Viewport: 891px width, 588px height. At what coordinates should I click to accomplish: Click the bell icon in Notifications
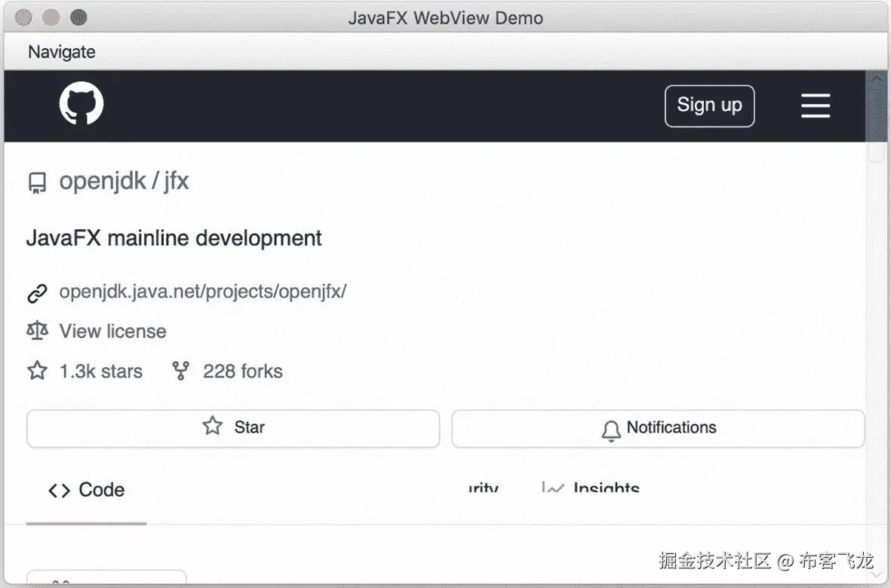(x=611, y=430)
